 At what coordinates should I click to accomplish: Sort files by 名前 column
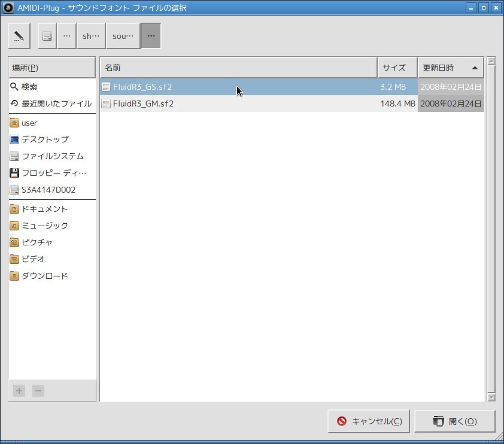(238, 68)
